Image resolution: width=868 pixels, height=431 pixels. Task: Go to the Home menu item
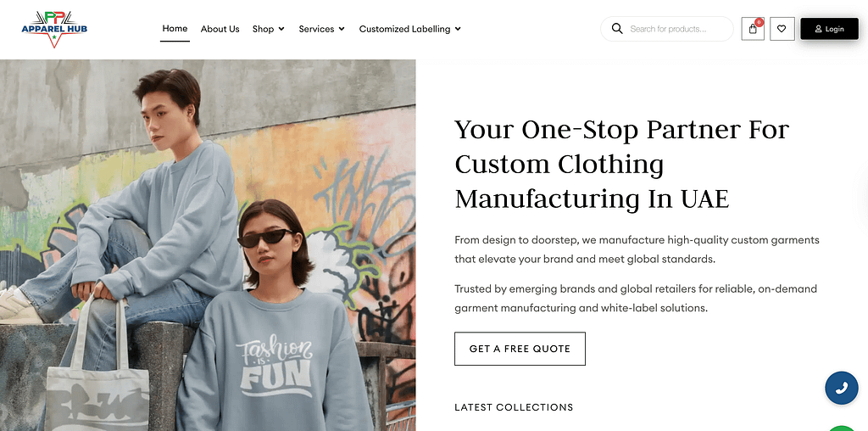click(175, 28)
